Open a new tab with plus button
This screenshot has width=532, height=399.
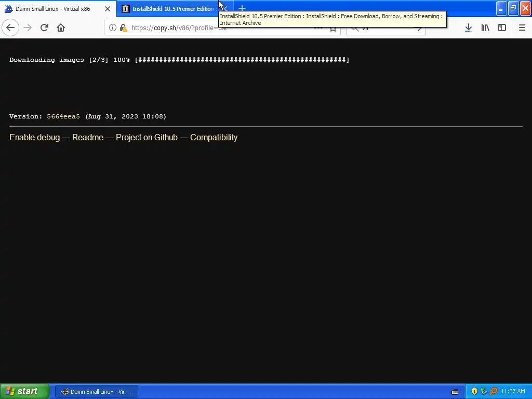(x=242, y=8)
